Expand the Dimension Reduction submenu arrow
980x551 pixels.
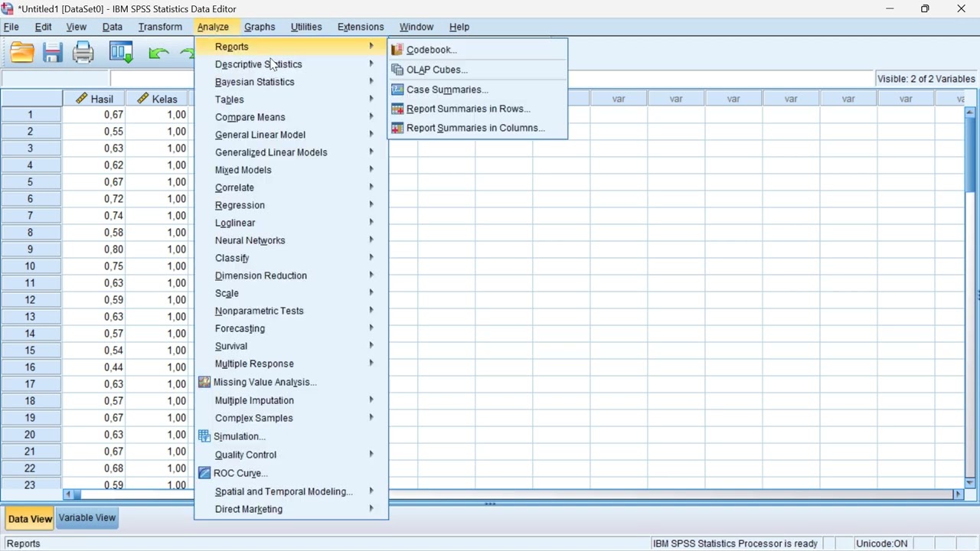pyautogui.click(x=371, y=275)
